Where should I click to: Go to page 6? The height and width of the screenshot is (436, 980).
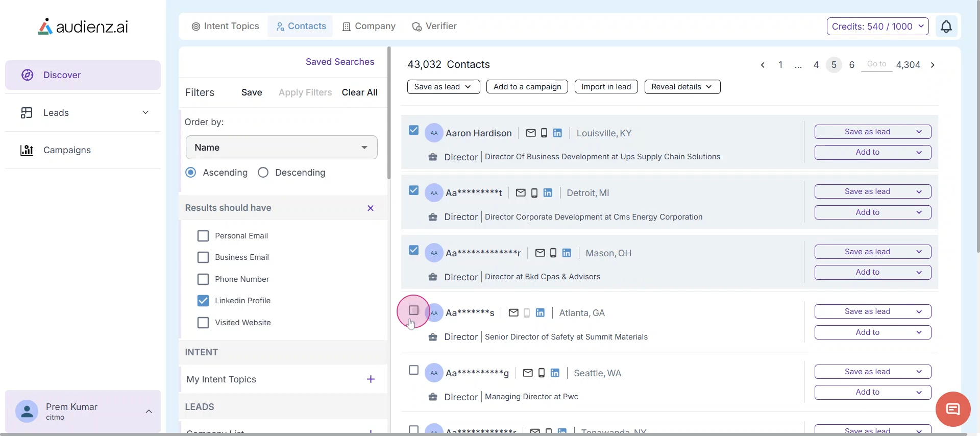(x=851, y=65)
